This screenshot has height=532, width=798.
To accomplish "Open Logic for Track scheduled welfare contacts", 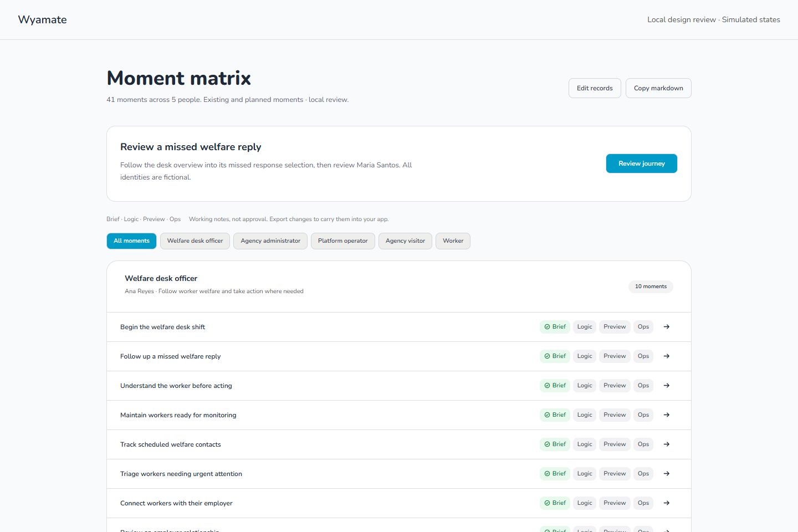I will click(585, 444).
